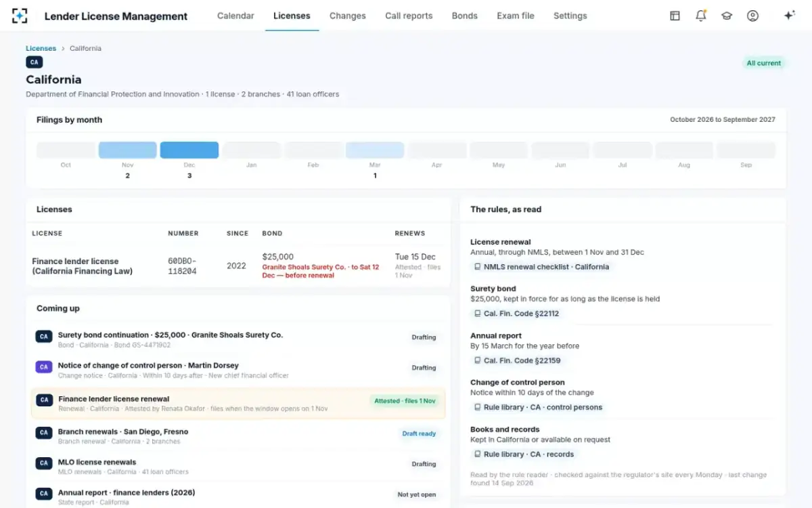This screenshot has height=508, width=812.
Task: Click October 2026 to September 2027 range
Action: pos(723,119)
